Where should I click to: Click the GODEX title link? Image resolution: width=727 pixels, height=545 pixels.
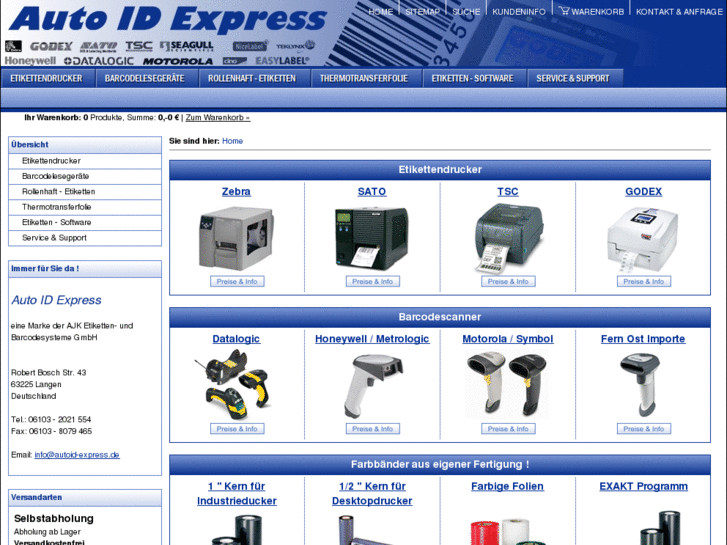644,192
